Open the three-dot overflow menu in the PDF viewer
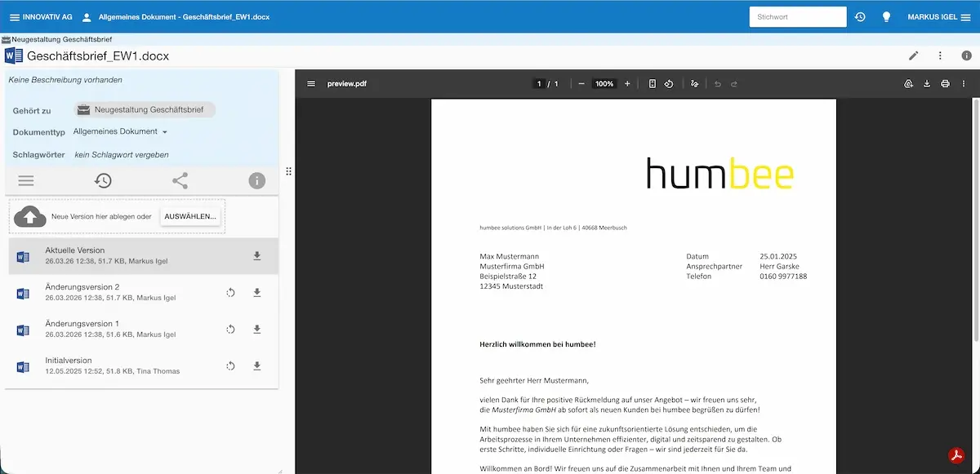Image resolution: width=980 pixels, height=474 pixels. click(964, 83)
